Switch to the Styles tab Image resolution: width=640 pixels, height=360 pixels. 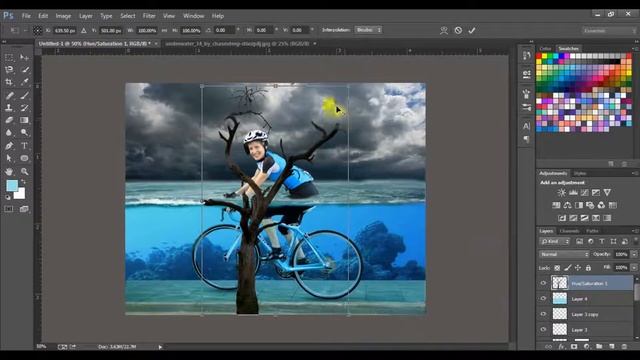(580, 173)
